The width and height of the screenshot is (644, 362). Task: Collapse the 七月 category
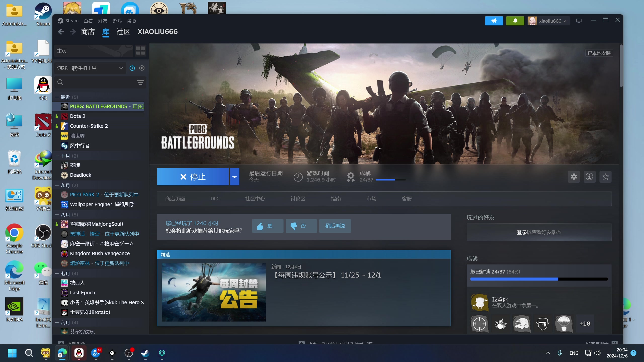tap(57, 274)
